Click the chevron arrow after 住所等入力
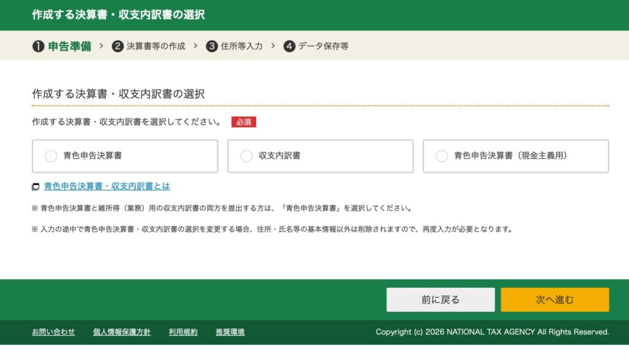Screen dimensions: 629x364 [273, 46]
